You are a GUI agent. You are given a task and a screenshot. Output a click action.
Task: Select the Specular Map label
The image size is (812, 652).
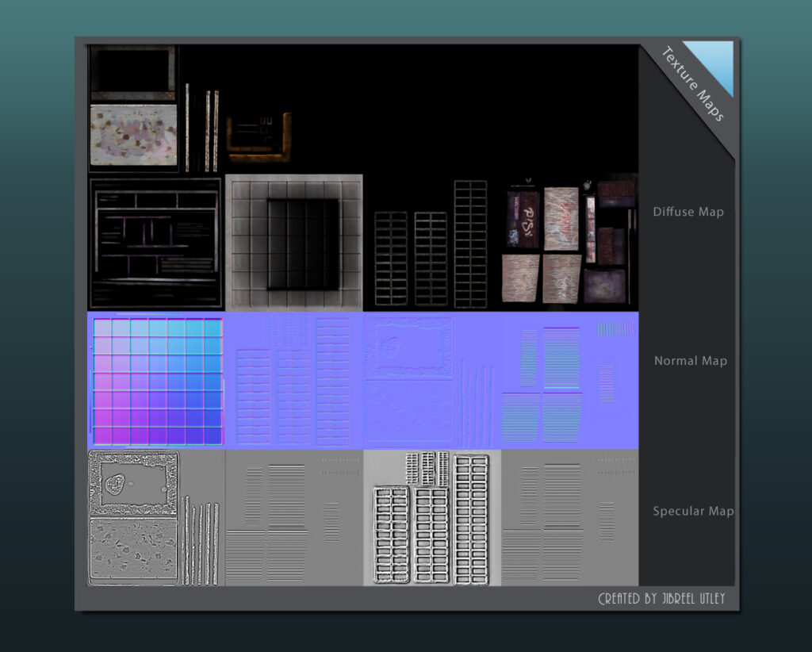click(692, 512)
